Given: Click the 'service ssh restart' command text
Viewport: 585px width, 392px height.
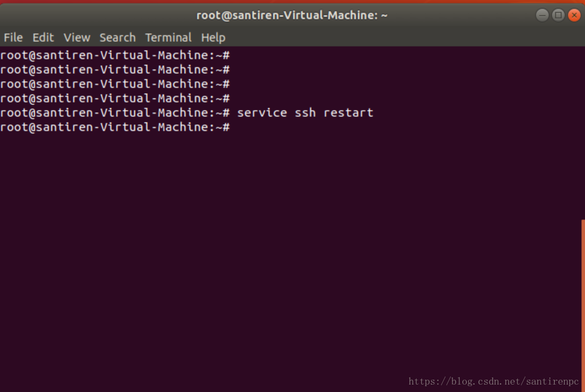Looking at the screenshot, I should (x=305, y=112).
